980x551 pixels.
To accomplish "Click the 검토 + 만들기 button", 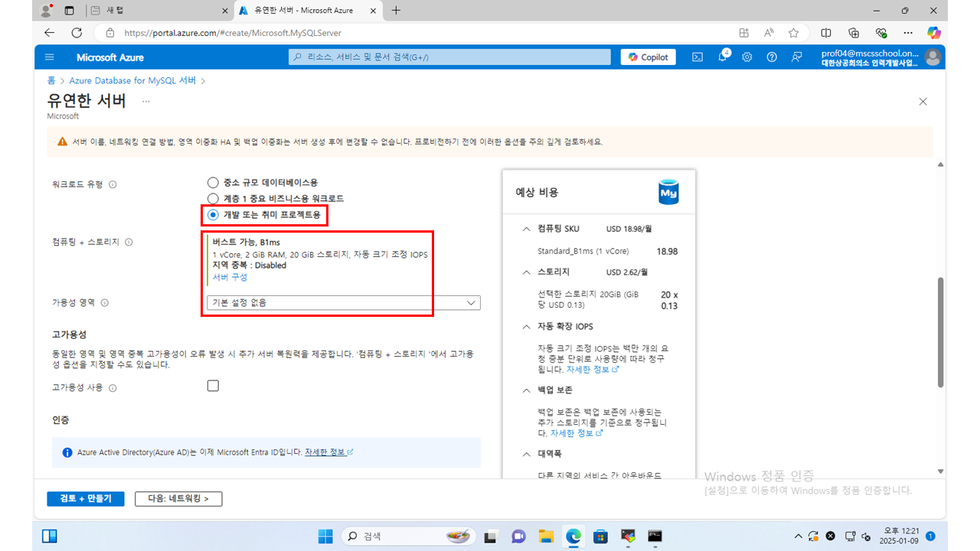I will (85, 498).
